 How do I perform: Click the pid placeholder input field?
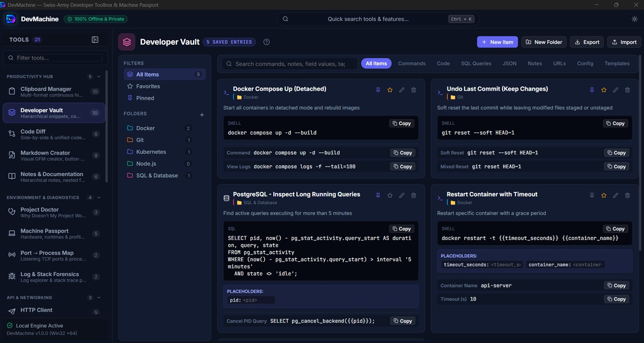point(258,300)
